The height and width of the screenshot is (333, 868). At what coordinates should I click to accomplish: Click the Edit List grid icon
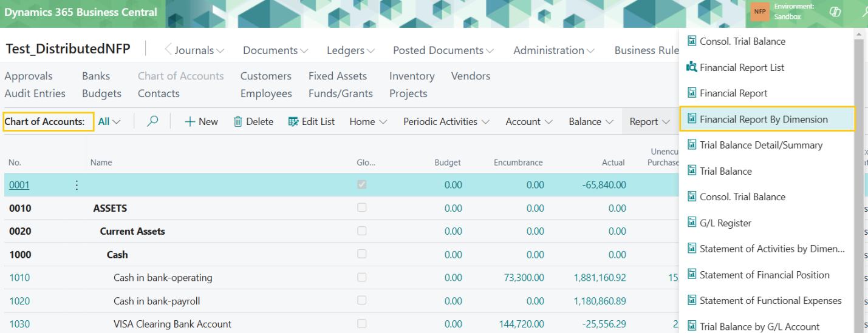293,121
